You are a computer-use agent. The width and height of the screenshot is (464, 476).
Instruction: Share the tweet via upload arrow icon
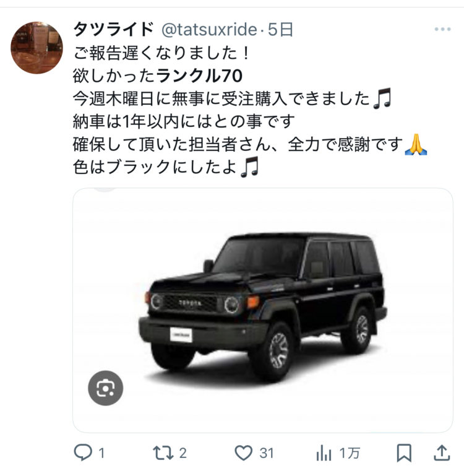pyautogui.click(x=442, y=453)
